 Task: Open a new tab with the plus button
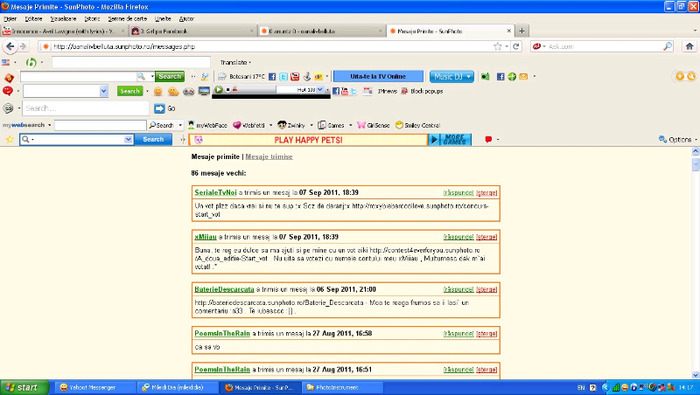point(521,31)
